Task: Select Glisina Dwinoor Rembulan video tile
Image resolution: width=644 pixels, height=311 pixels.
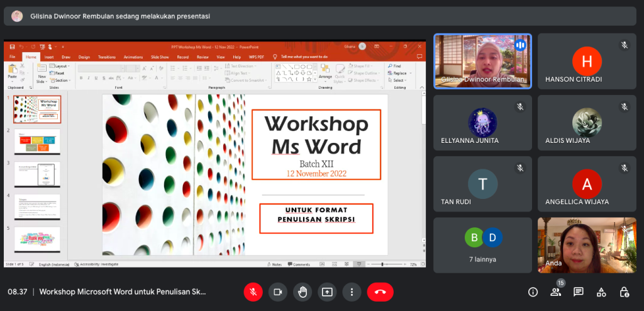Action: click(482, 61)
